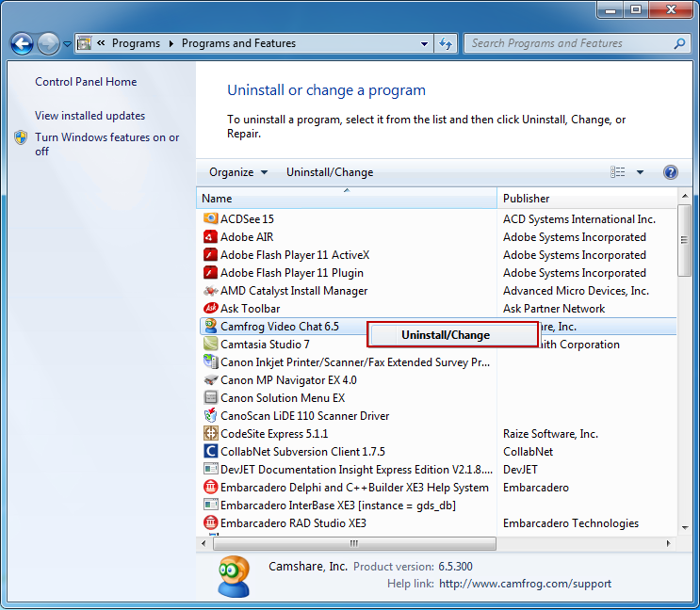Click Embarcadero Delphi Help System icon
Screen dimensions: 700x610
tap(210, 487)
